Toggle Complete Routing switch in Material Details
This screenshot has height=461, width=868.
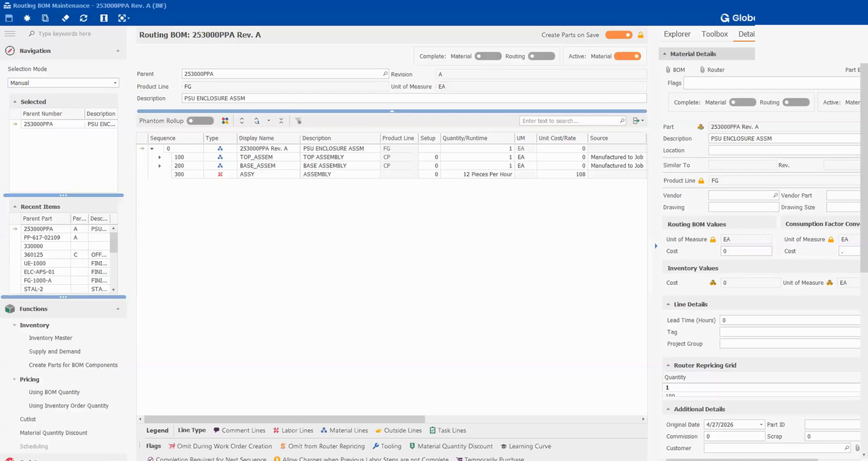[x=795, y=102]
